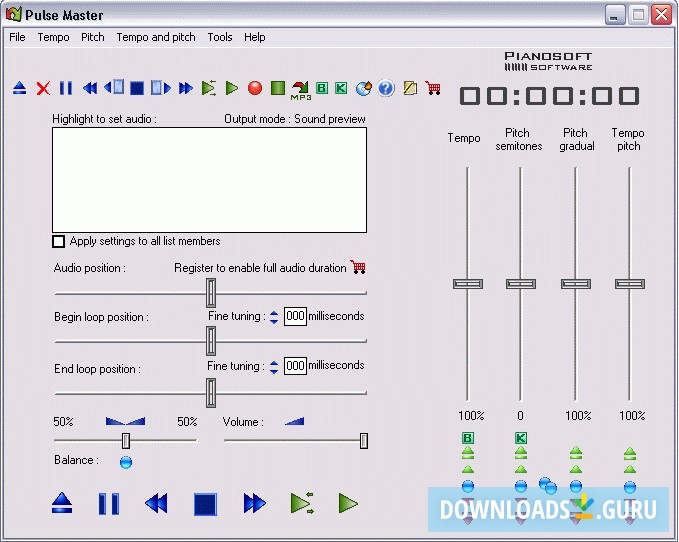This screenshot has width=679, height=542.
Task: Click the Pitch semitones vertical slider handle
Action: click(x=521, y=284)
